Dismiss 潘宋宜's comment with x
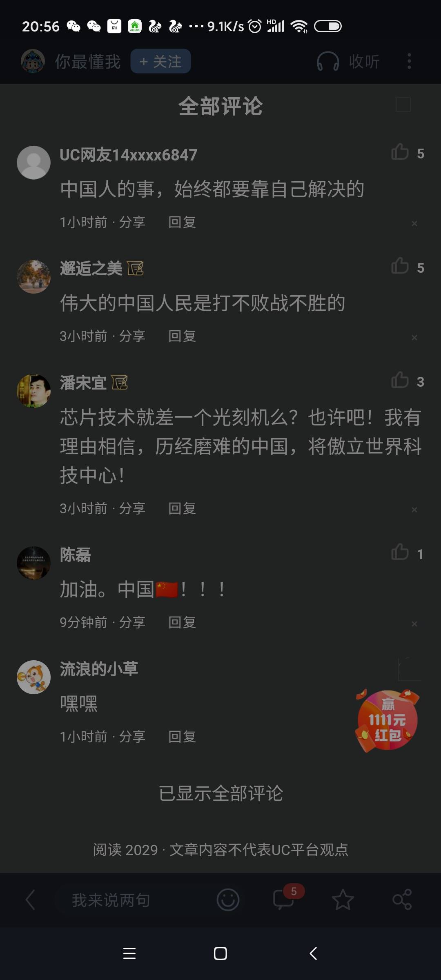 click(x=414, y=510)
